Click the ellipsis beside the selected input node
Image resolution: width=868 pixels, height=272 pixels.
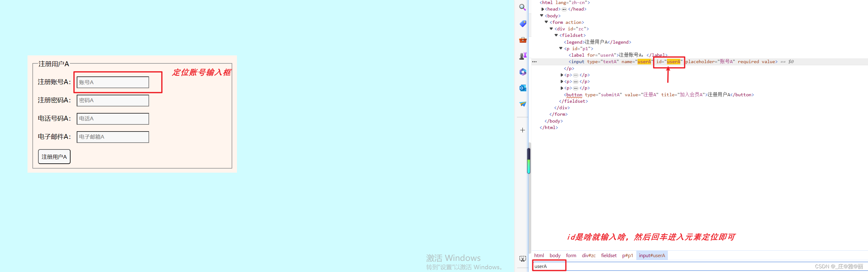coord(535,62)
